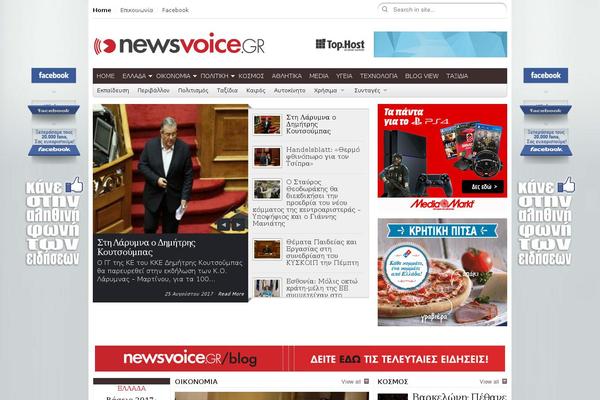Open the MEDIA menu item

click(x=319, y=76)
